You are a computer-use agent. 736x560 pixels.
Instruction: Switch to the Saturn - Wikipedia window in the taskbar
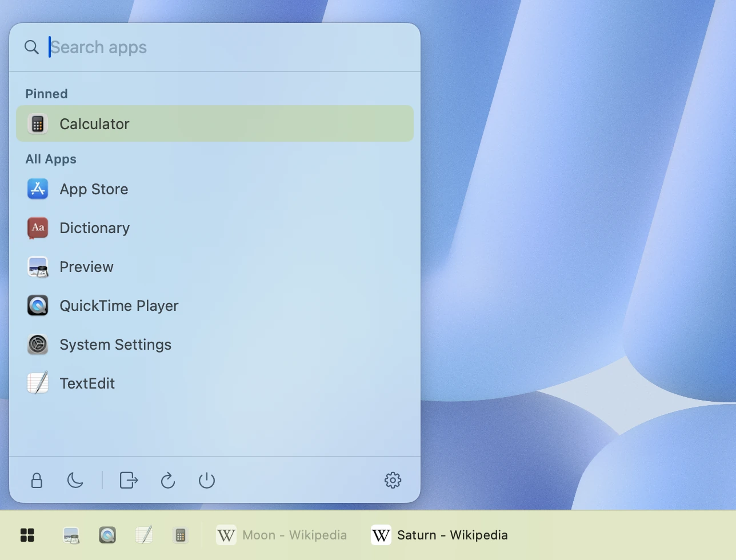pyautogui.click(x=440, y=535)
